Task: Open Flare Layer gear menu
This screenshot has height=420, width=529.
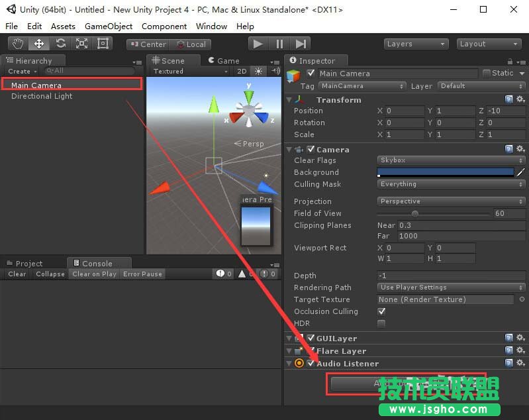Action: (520, 350)
